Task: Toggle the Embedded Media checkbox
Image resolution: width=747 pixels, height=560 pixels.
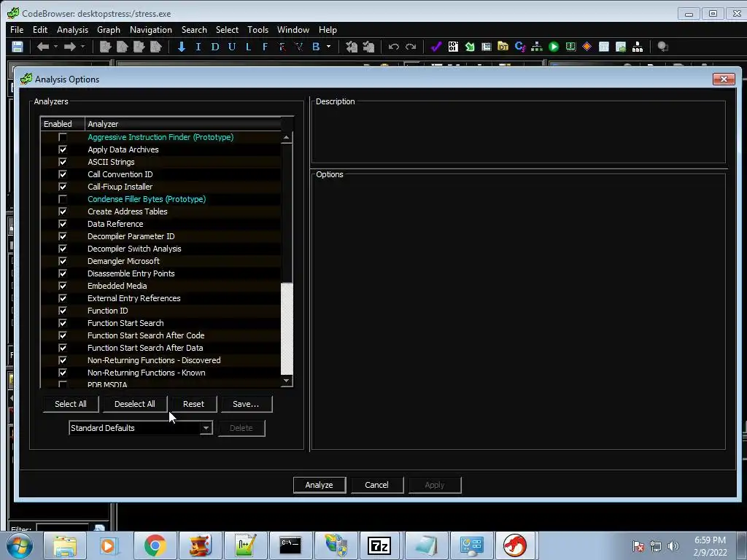Action: pos(63,286)
